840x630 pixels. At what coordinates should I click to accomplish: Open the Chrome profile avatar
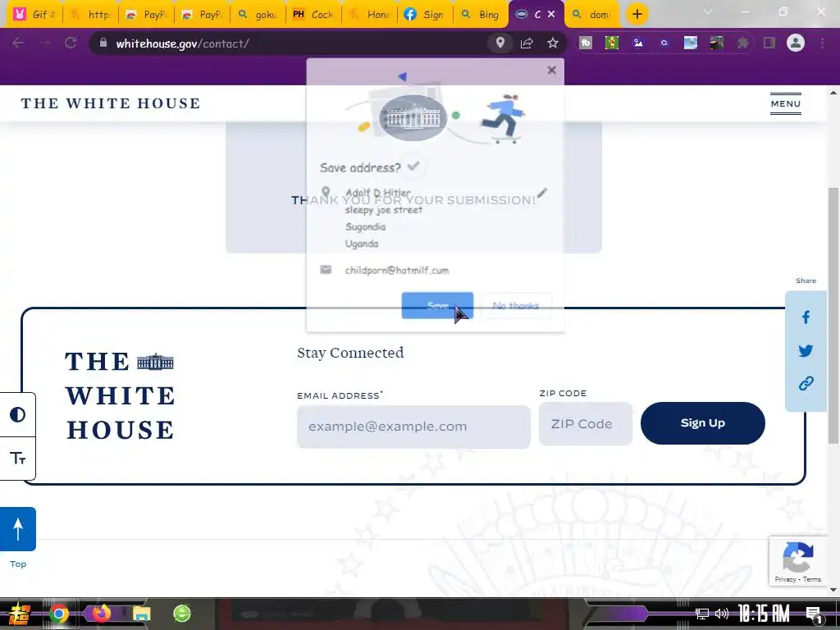[796, 43]
